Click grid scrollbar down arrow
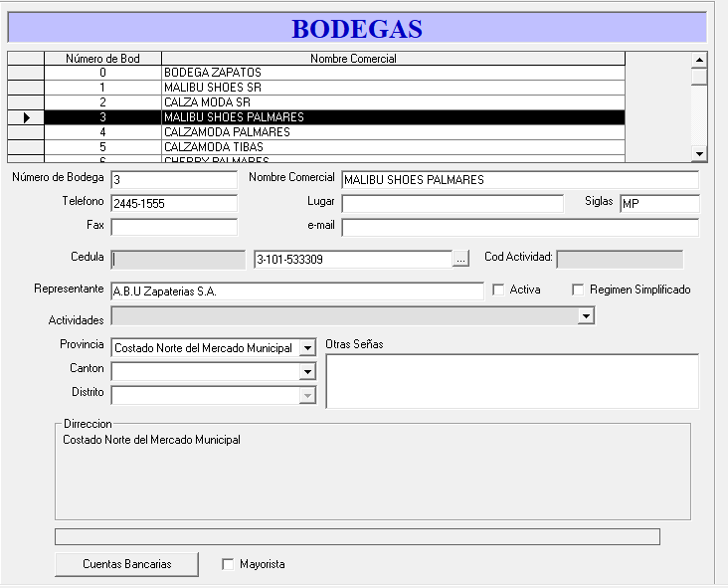This screenshot has height=588, width=728. pos(699,153)
